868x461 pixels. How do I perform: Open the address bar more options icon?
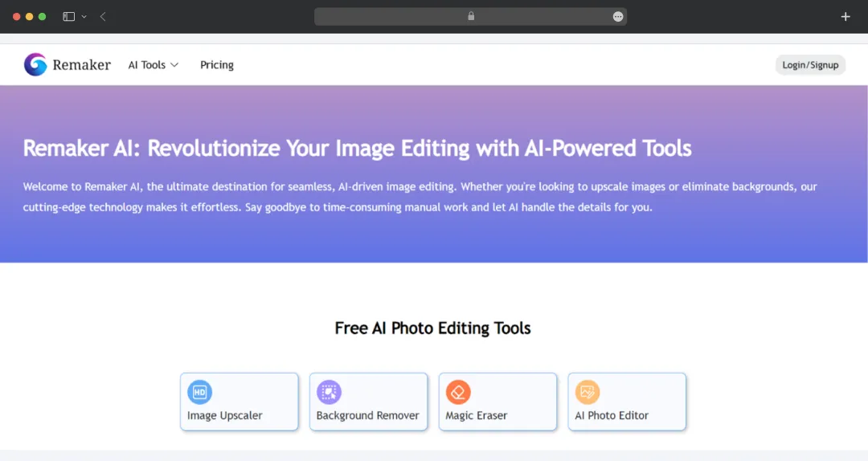point(618,17)
